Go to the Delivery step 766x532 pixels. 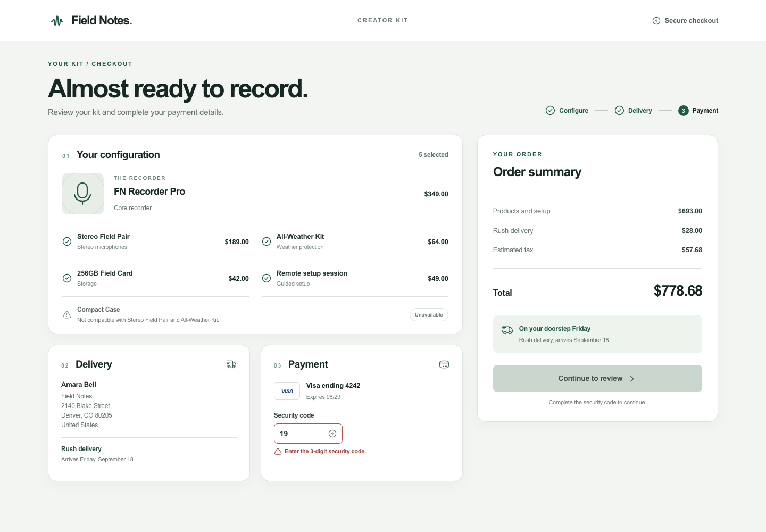pyautogui.click(x=633, y=111)
